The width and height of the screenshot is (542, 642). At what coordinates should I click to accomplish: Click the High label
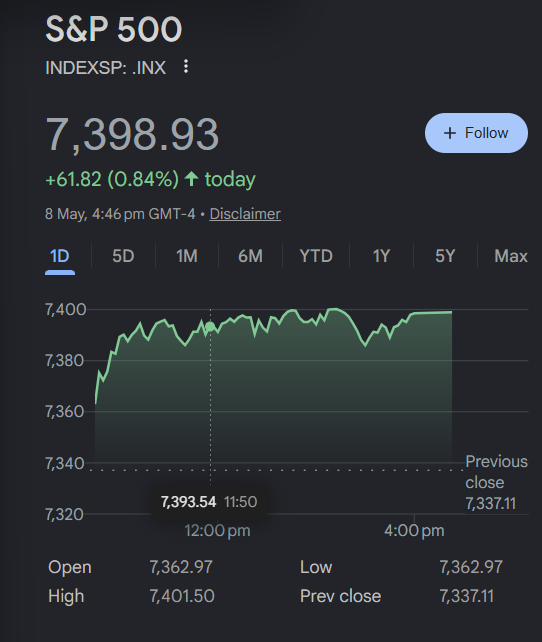pos(66,596)
